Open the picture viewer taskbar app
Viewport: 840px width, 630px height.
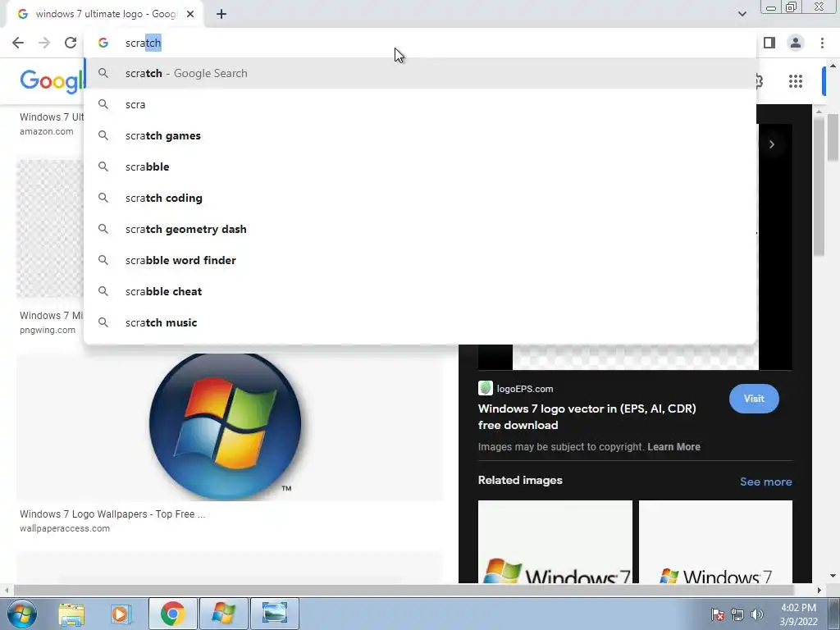(275, 614)
